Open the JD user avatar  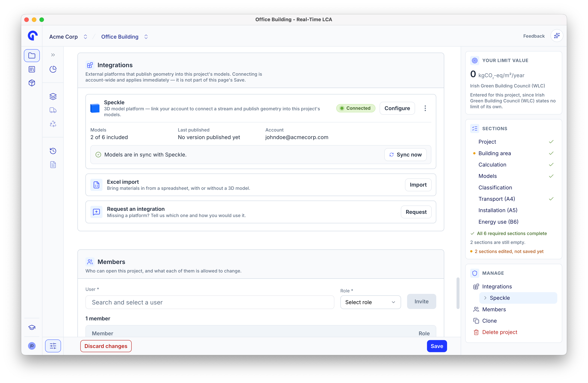click(x=32, y=346)
